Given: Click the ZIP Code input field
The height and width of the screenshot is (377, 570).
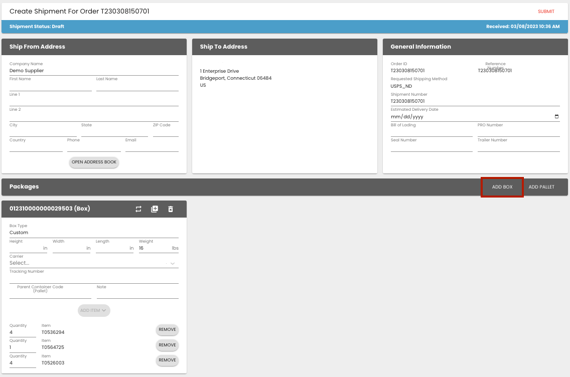Looking at the screenshot, I should click(x=166, y=132).
